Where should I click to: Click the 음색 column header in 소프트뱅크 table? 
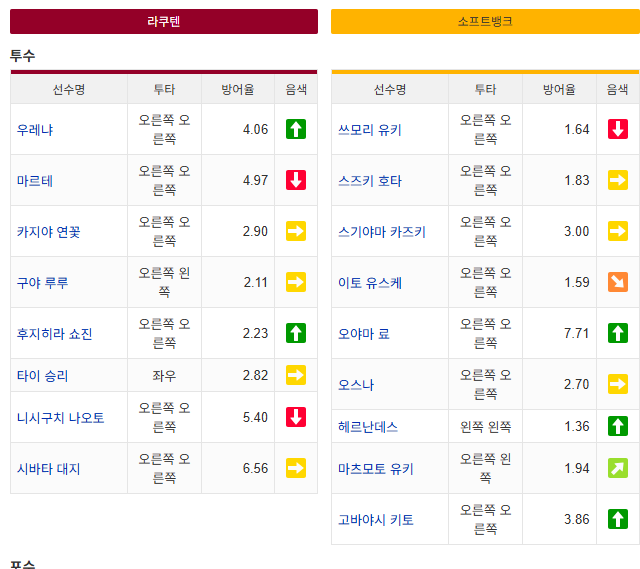pos(618,89)
